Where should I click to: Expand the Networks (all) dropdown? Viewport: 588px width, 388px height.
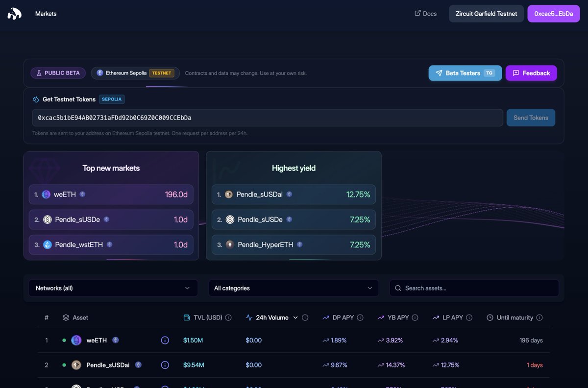113,288
